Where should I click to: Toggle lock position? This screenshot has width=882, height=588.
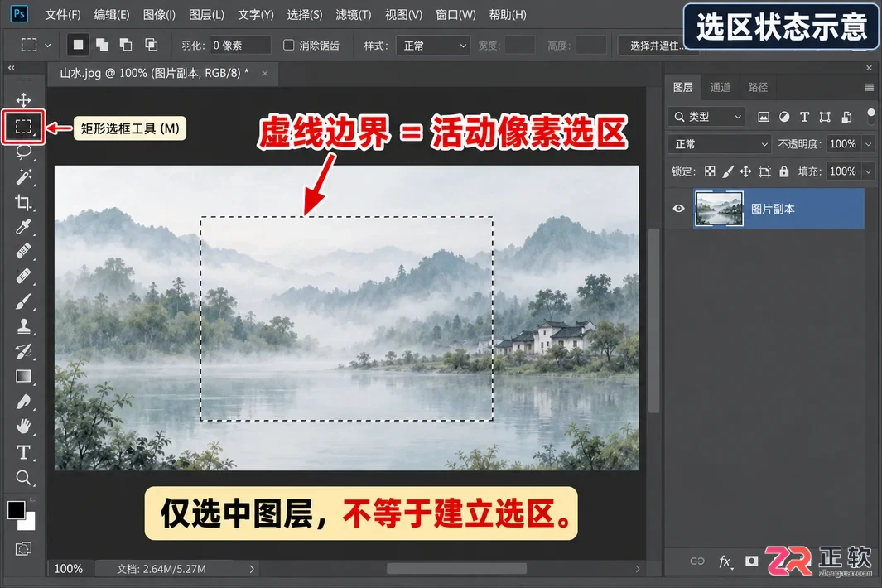coord(746,171)
